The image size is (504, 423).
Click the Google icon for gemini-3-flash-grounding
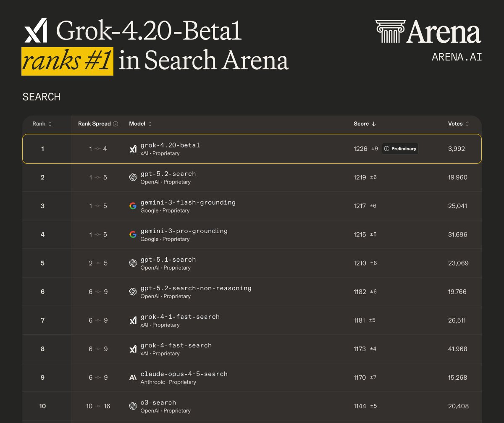(x=133, y=206)
